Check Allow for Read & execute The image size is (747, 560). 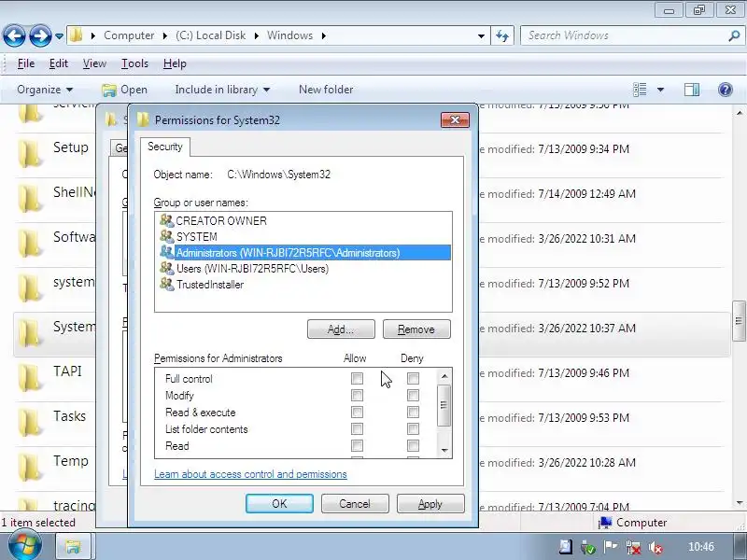[x=357, y=412]
